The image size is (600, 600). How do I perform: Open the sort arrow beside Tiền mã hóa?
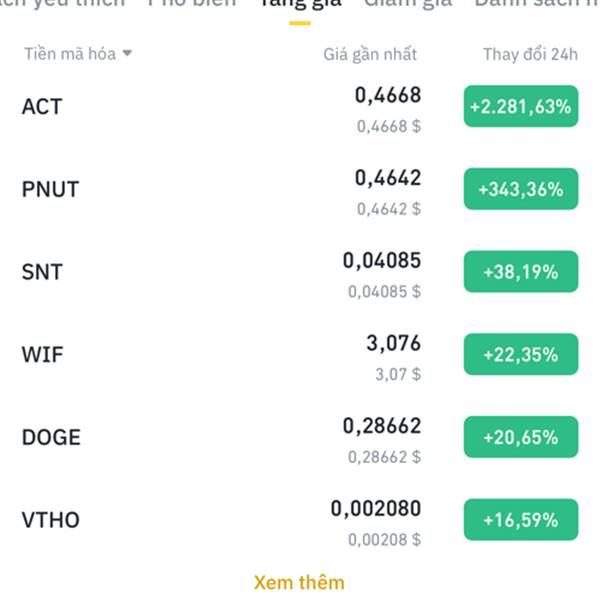click(x=127, y=54)
